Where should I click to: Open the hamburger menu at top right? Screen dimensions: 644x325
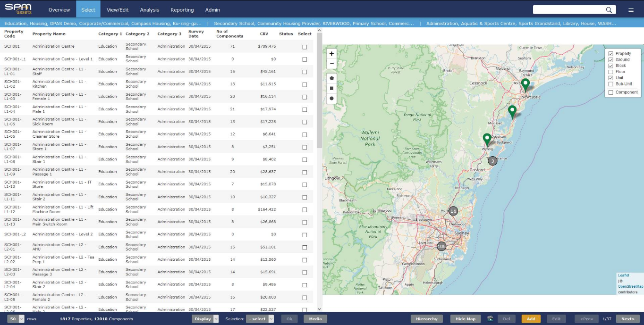632,9
